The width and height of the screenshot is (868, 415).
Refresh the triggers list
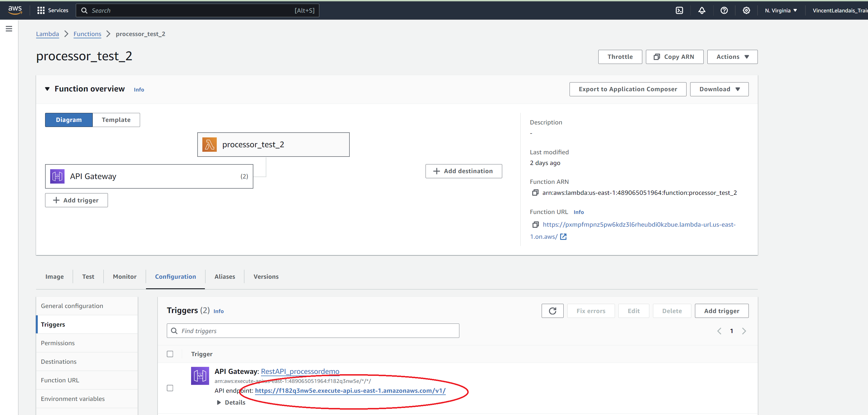click(x=552, y=311)
